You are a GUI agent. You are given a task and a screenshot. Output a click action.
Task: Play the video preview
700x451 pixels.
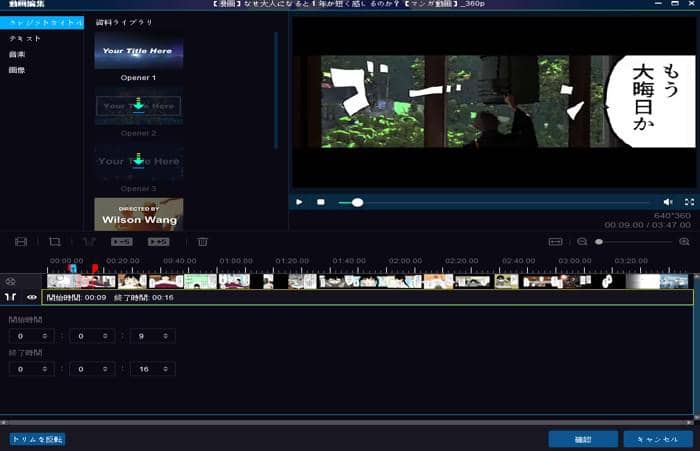point(299,202)
